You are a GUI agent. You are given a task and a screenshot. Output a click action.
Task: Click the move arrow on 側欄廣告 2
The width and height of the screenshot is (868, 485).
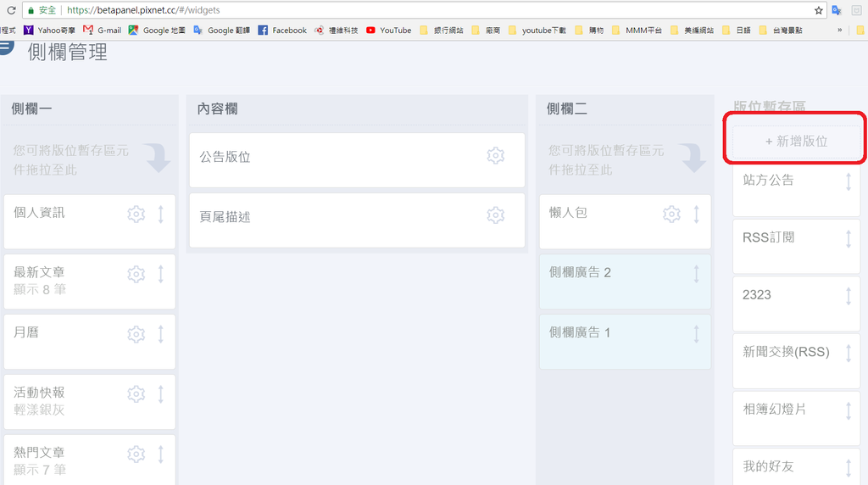[697, 274]
